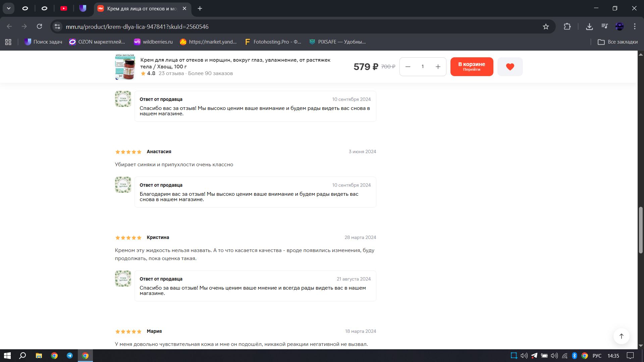The width and height of the screenshot is (644, 362).
Task: Open Telegram from the taskbar
Action: 70,356
